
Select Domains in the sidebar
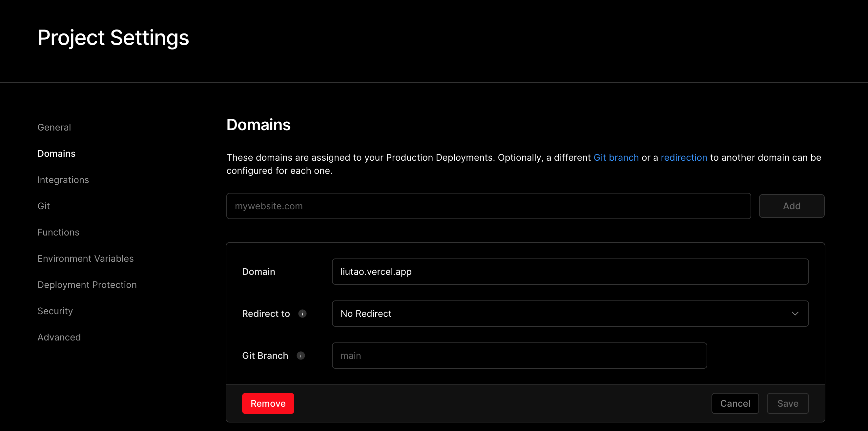(x=56, y=154)
